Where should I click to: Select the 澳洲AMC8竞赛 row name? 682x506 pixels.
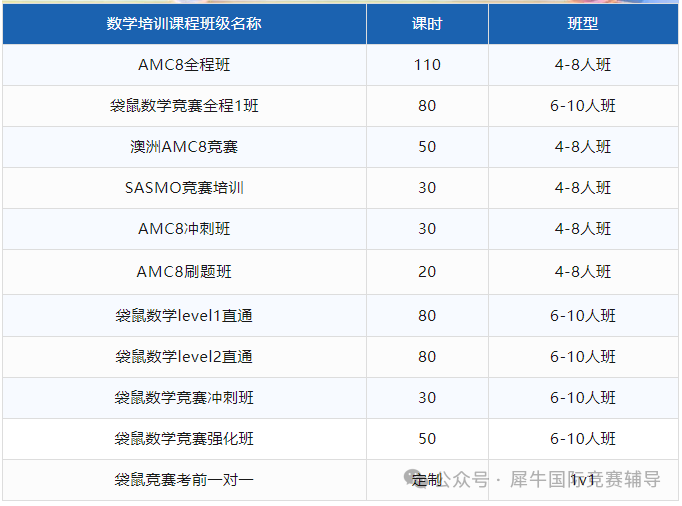point(184,147)
